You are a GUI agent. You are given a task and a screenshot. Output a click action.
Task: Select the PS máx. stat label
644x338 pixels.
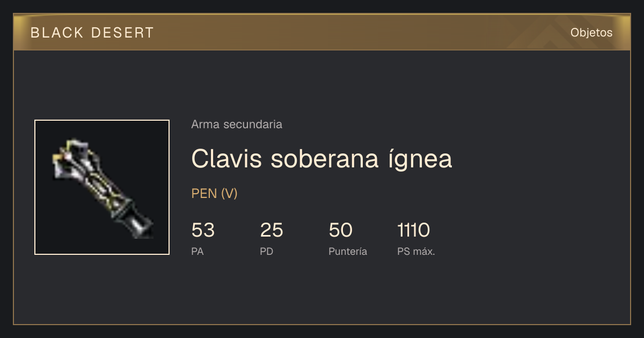(416, 252)
